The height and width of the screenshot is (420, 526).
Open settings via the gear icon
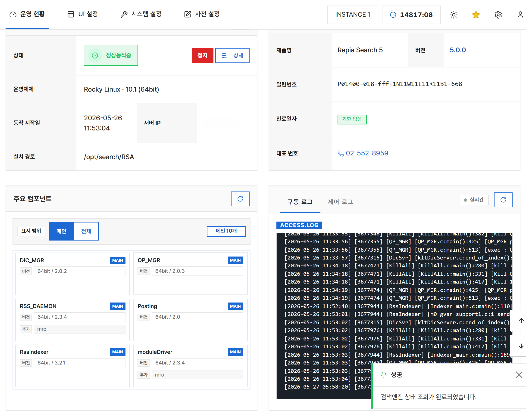click(498, 15)
